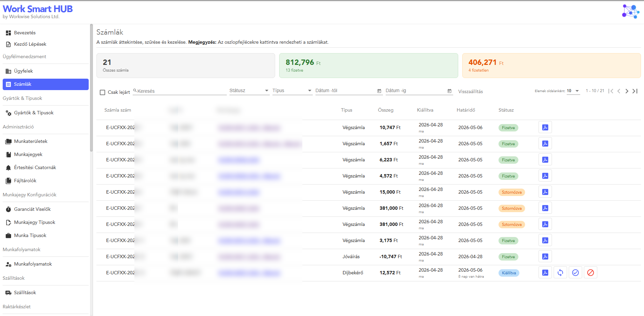Open PDF for the 1,657 Ft invoice
The width and height of the screenshot is (644, 316).
coord(545,144)
